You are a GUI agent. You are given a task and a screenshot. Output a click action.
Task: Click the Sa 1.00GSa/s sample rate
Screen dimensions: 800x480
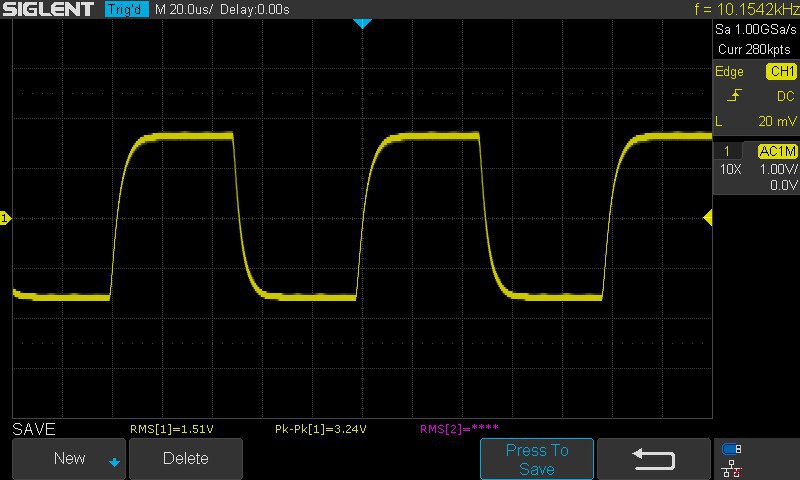pos(755,30)
